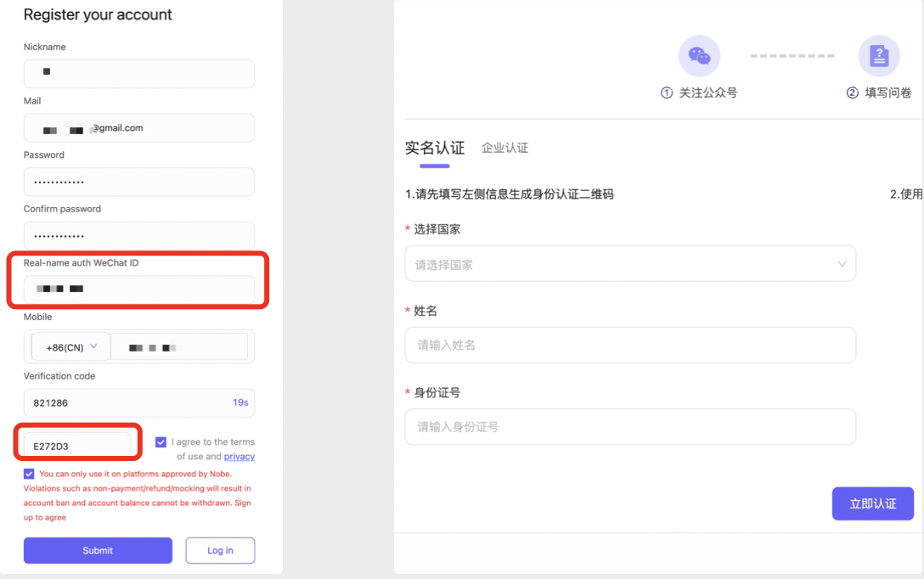Focus the Real-name auth WeChat ID field
The width and height of the screenshot is (924, 579).
(139, 289)
